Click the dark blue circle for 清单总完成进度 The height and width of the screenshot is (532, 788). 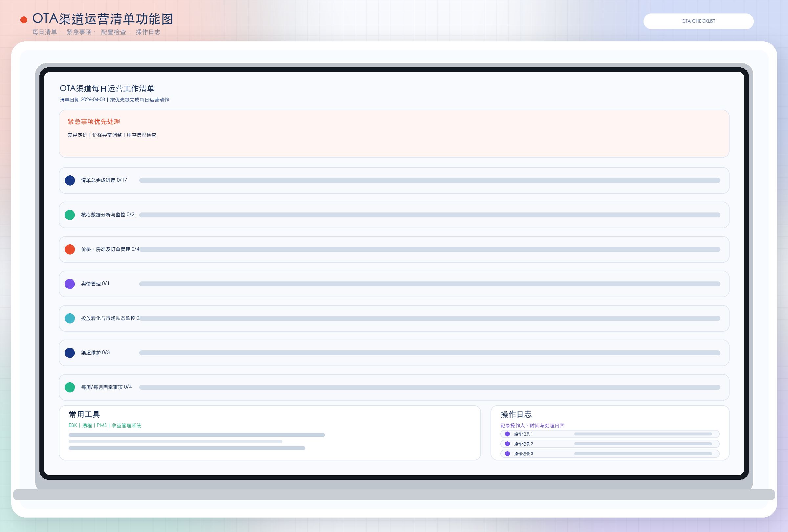[70, 180]
